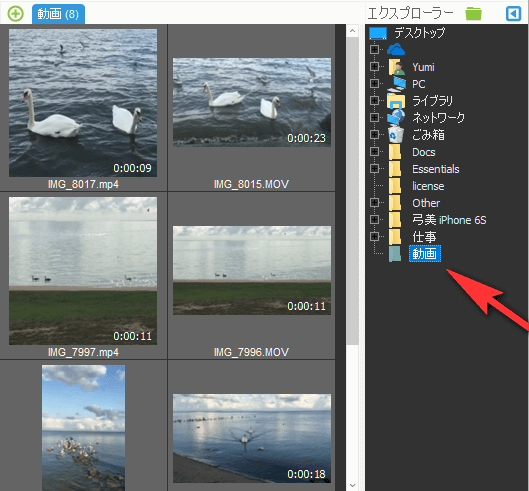Click the PC computer icon

tap(396, 84)
